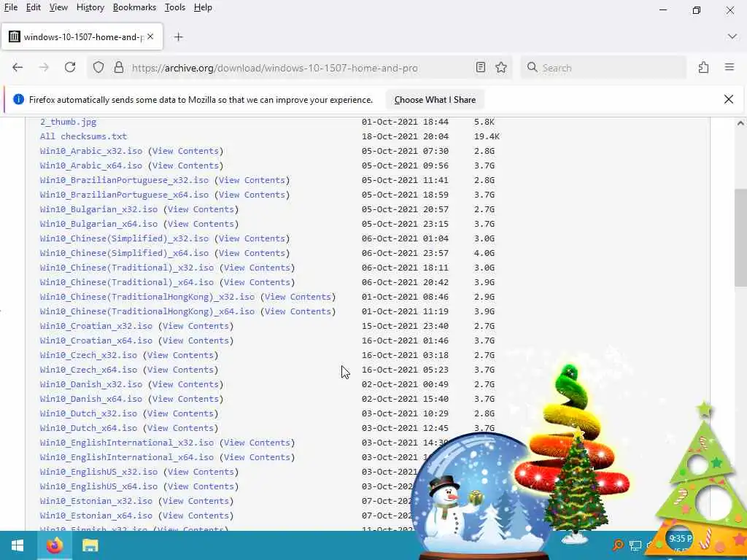The width and height of the screenshot is (747, 560).
Task: Click the page vertical scrollbar thumb
Action: pyautogui.click(x=740, y=237)
